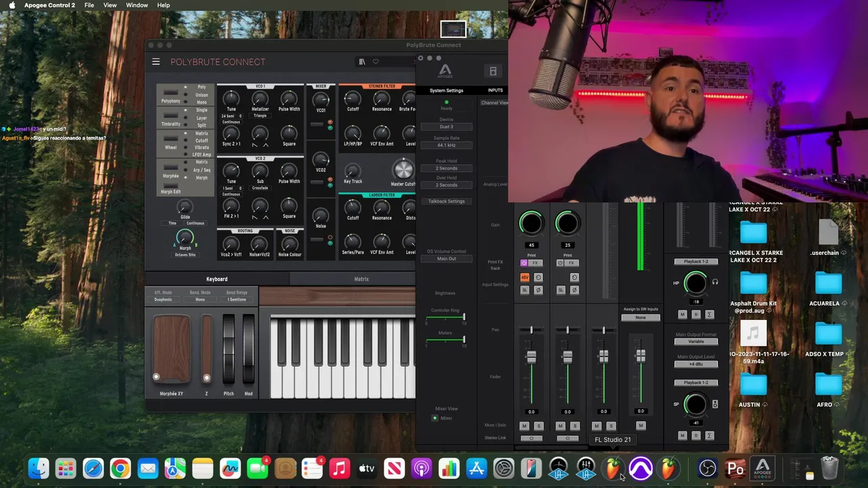Viewport: 868px width, 488px height.
Task: Open the File menu
Action: 89,5
